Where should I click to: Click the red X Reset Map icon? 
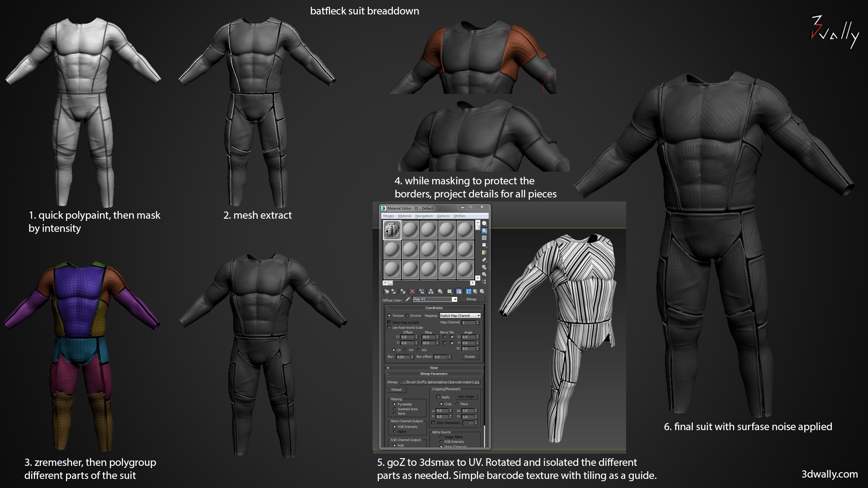pyautogui.click(x=412, y=291)
